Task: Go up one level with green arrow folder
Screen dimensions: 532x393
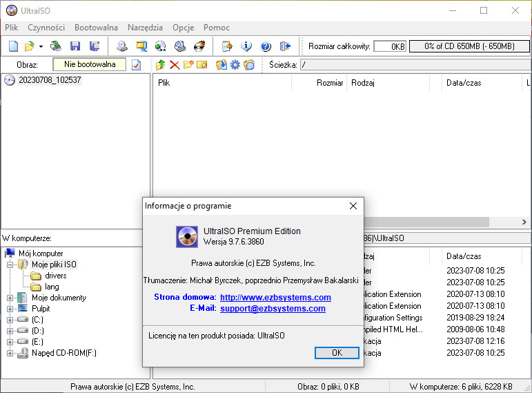Action: point(161,64)
